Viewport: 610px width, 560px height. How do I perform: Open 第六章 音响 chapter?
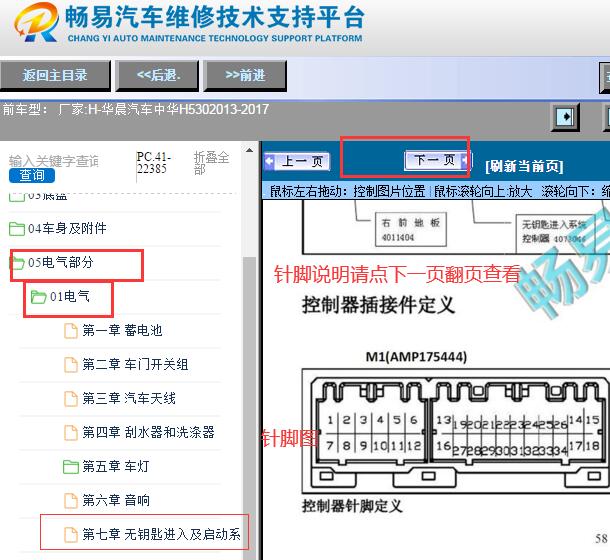click(116, 500)
